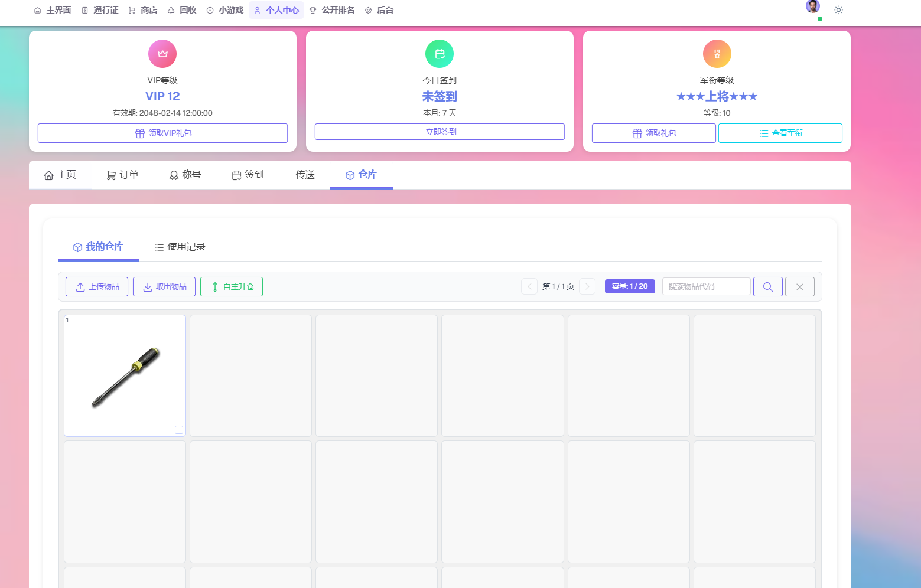Click the 军衔等级 medal icon
Viewport: 921px width, 588px height.
tap(717, 54)
